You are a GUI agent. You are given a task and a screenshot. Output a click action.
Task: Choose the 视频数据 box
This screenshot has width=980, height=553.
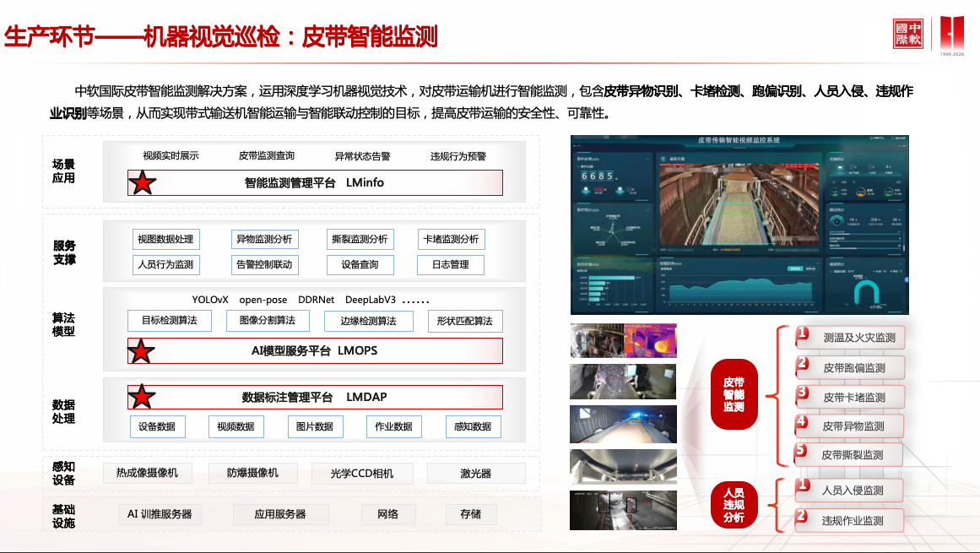pos(236,426)
